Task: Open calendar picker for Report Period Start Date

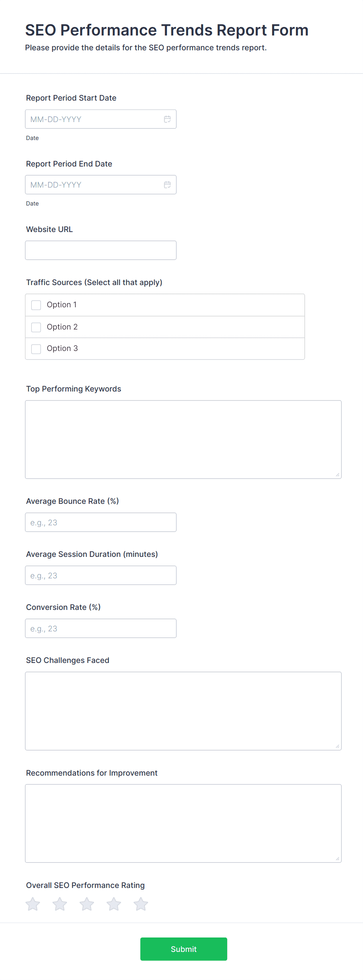Action: click(x=167, y=119)
